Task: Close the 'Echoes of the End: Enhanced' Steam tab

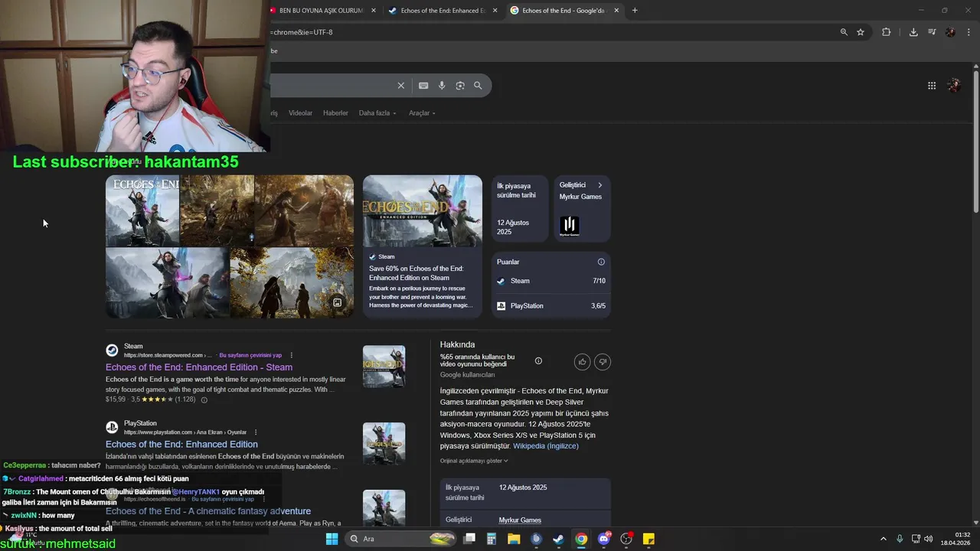Action: (495, 11)
